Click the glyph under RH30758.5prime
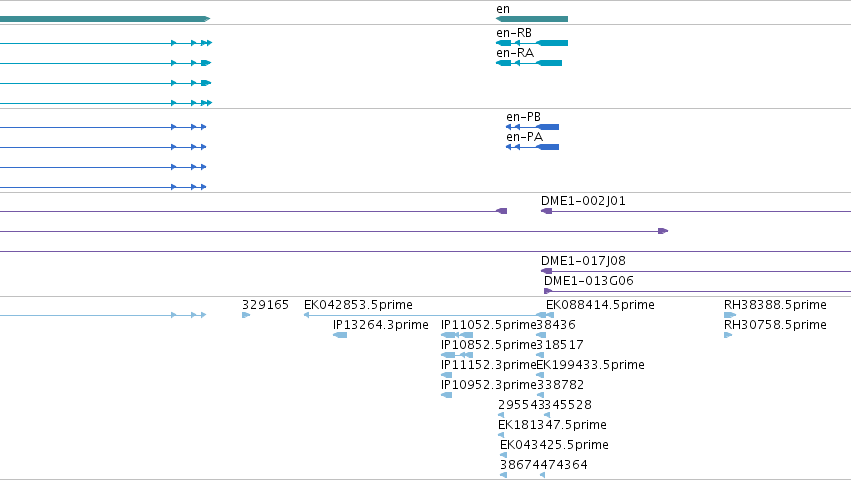 click(728, 335)
